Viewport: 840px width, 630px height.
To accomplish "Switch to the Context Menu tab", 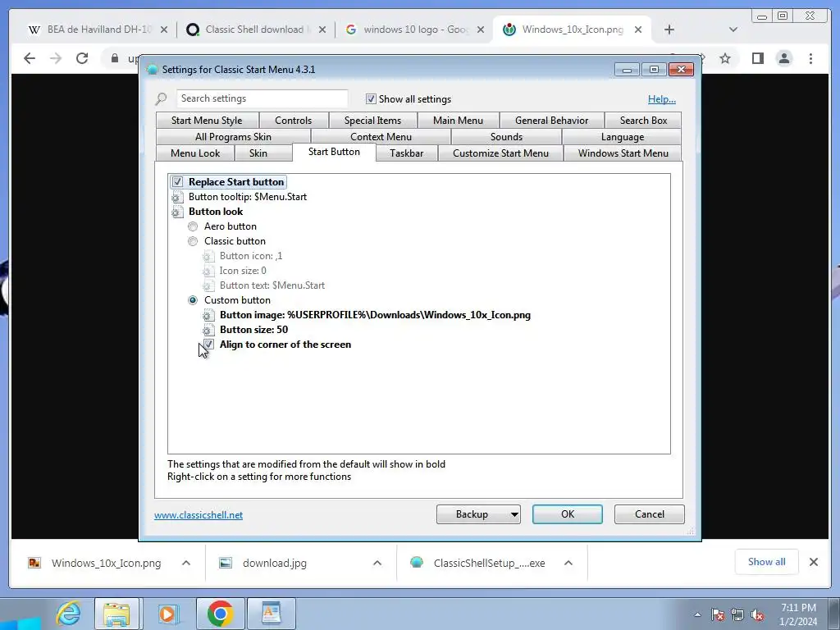I will [x=381, y=137].
